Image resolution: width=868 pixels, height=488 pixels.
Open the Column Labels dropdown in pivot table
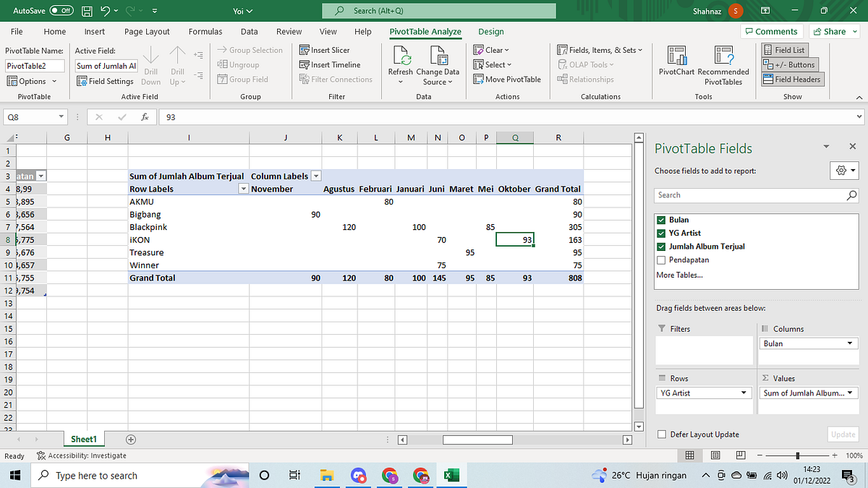pos(316,175)
